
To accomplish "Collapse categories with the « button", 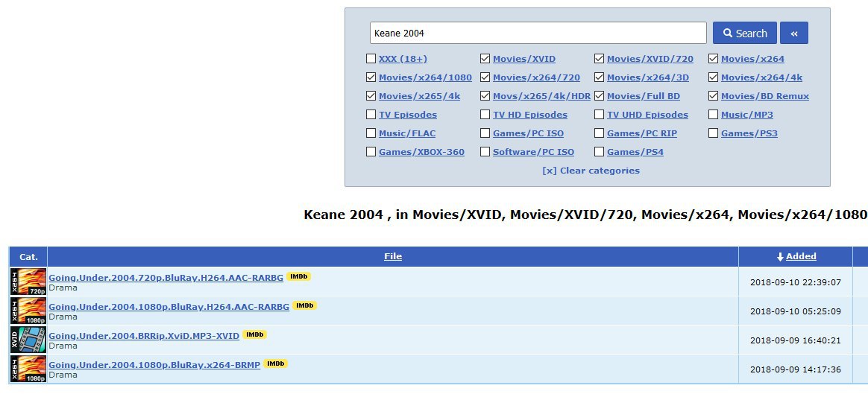I will 794,34.
